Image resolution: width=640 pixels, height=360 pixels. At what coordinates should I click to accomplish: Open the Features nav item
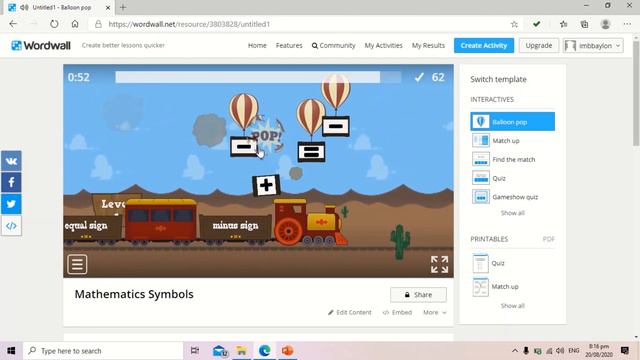[289, 45]
